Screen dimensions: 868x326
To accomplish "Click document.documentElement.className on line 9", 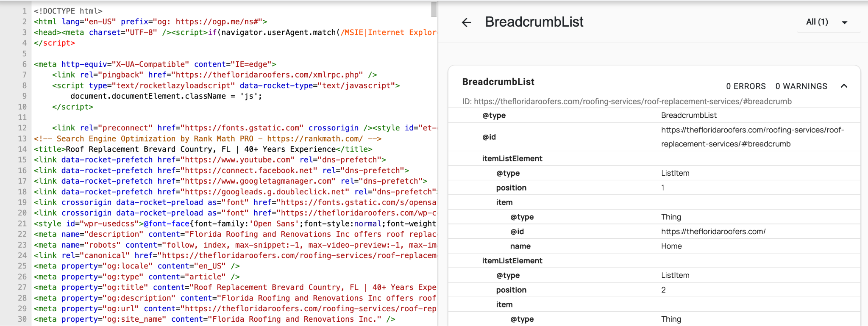I will pyautogui.click(x=148, y=96).
